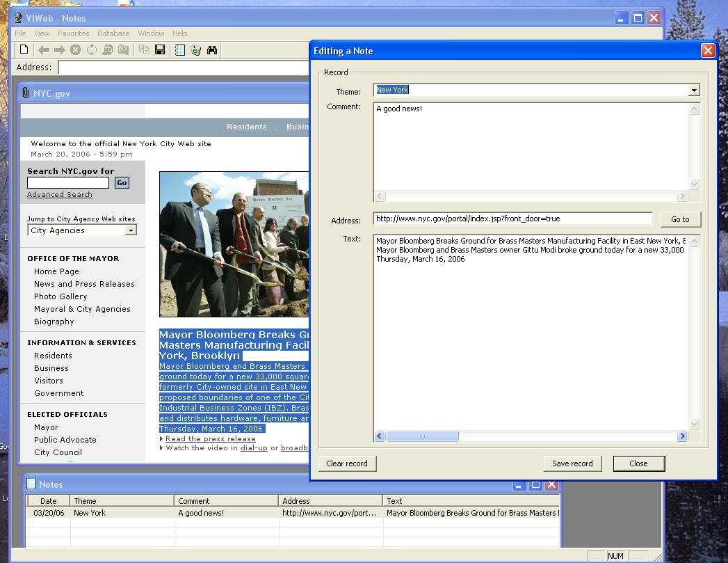Click inside the Comment text area
The width and height of the screenshot is (728, 563).
532,146
